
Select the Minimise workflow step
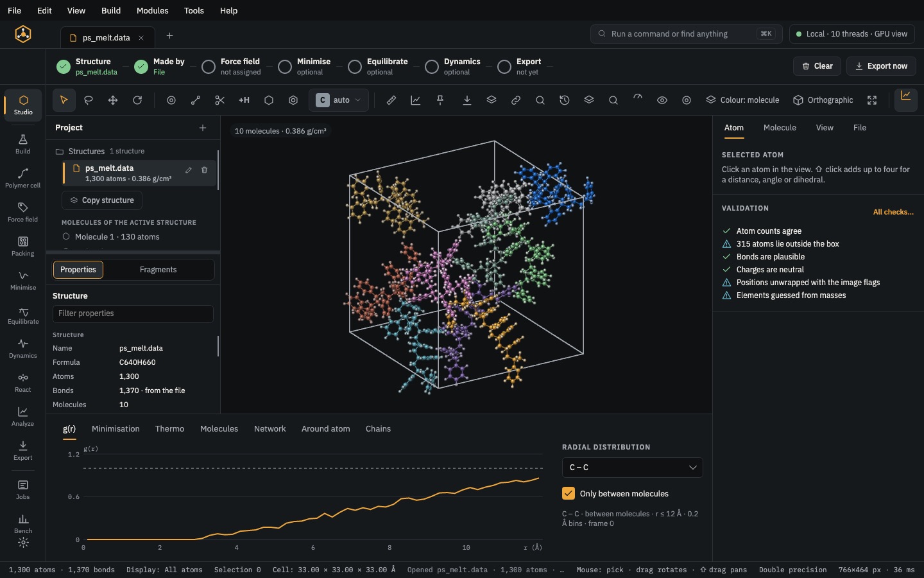pyautogui.click(x=305, y=66)
